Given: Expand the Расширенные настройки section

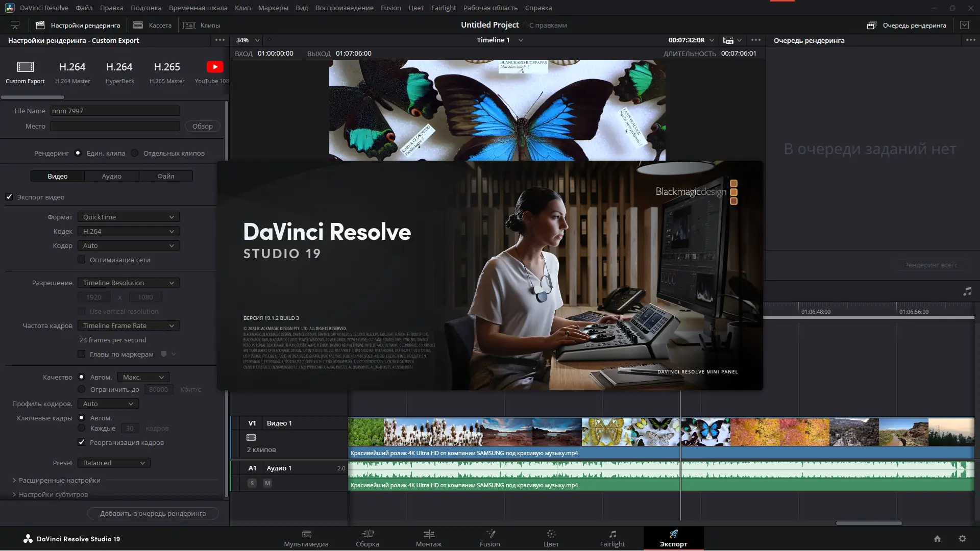Looking at the screenshot, I should tap(59, 480).
